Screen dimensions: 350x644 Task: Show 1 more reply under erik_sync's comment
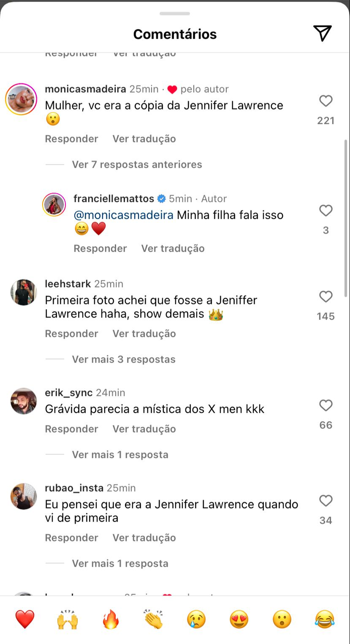[120, 455]
